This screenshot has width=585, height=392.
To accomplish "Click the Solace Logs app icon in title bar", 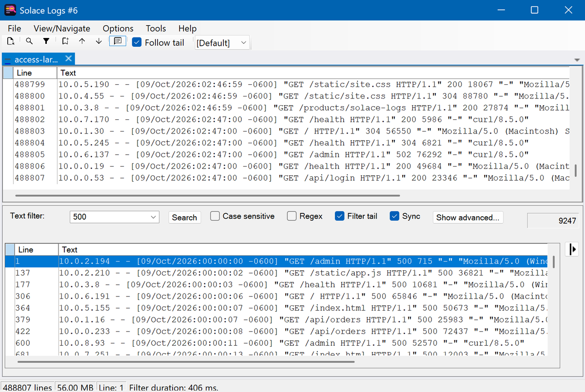I will tap(10, 10).
